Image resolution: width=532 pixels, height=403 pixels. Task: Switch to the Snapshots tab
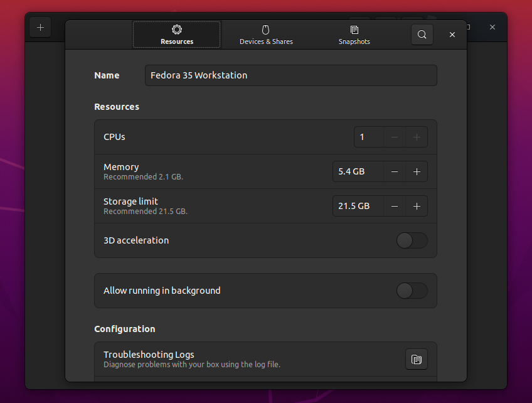coord(354,35)
